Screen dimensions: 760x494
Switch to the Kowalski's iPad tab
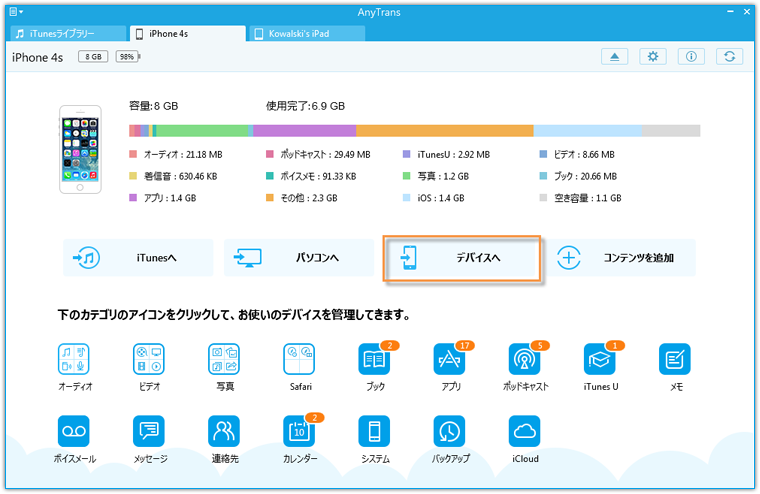307,33
